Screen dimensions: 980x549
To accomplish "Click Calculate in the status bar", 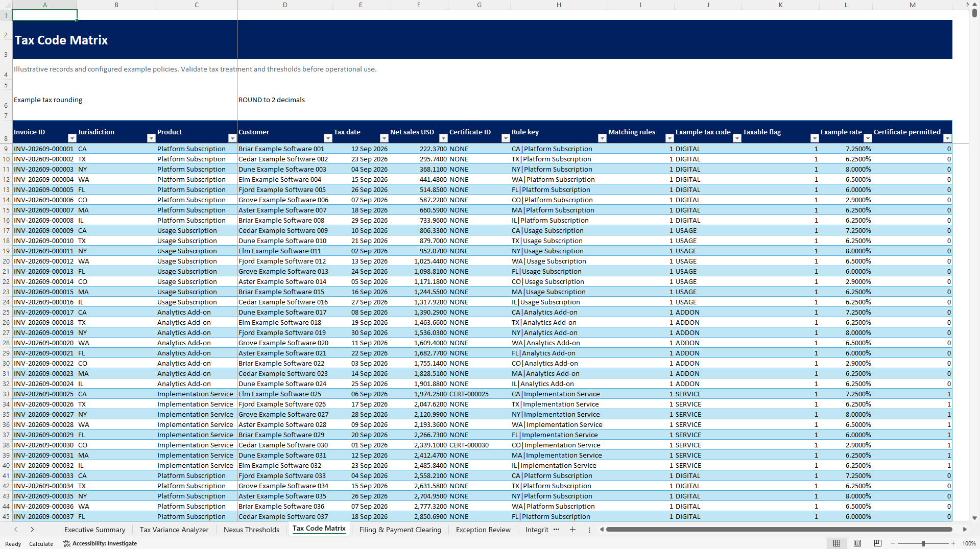I will tap(41, 544).
